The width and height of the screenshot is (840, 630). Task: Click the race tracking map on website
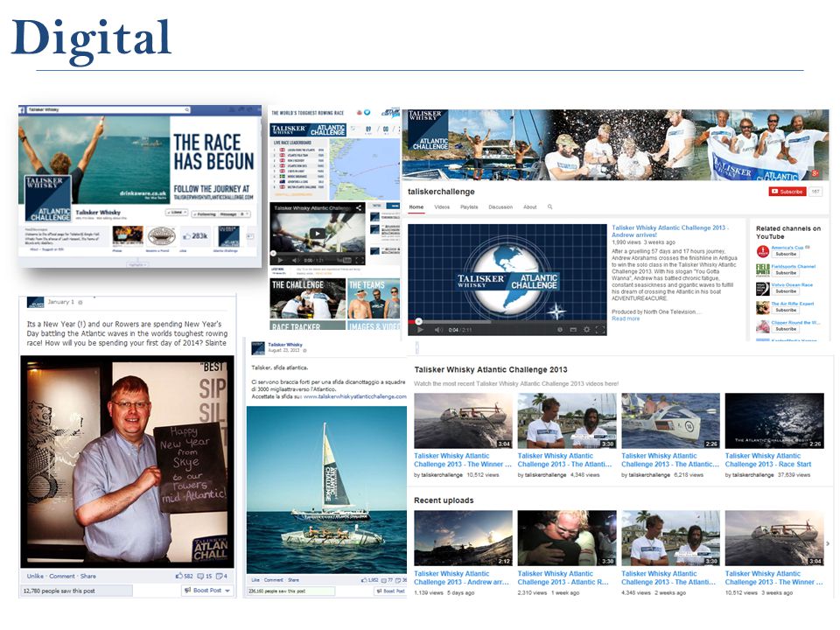[x=365, y=169]
